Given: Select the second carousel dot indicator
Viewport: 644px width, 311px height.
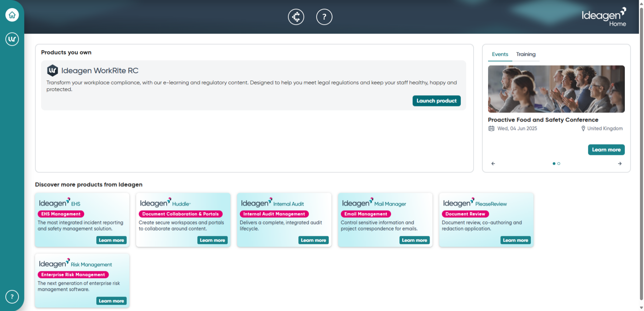Looking at the screenshot, I should pyautogui.click(x=559, y=164).
